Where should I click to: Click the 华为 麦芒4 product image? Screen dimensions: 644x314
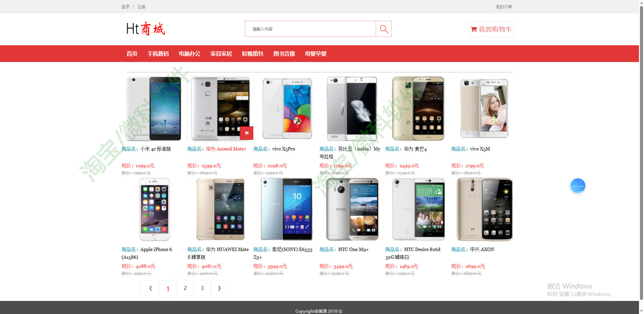(418, 109)
